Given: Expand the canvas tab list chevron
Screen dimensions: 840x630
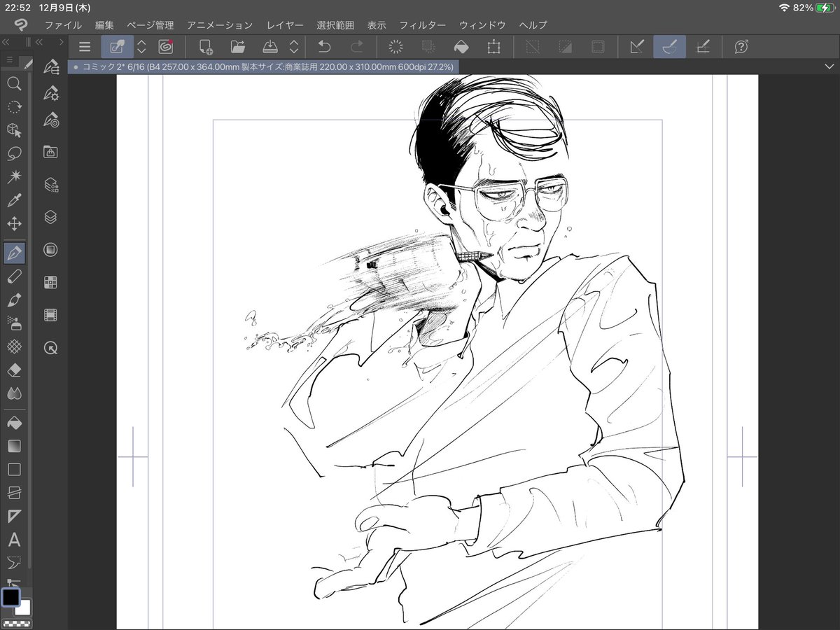Looking at the screenshot, I should pyautogui.click(x=829, y=66).
